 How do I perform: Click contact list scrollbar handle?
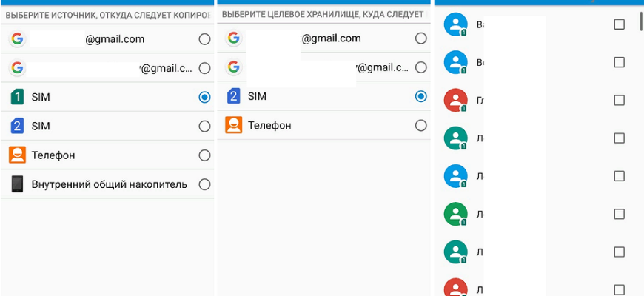click(x=641, y=21)
